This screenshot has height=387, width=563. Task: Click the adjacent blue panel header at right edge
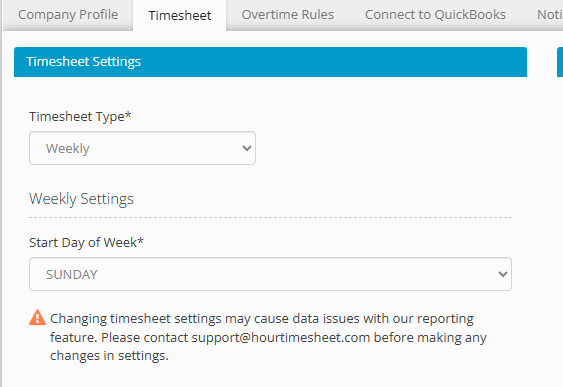tap(560, 62)
